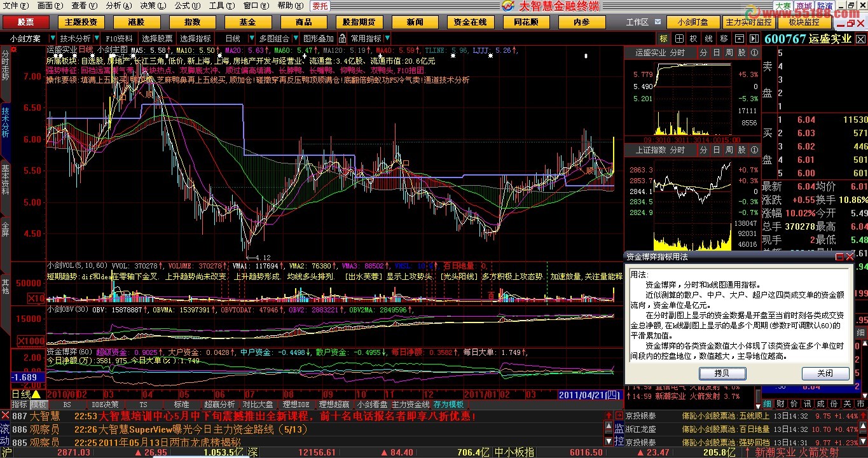Click the 大赛 link at top right
Viewport: 868px width, 458px height.
783,6
